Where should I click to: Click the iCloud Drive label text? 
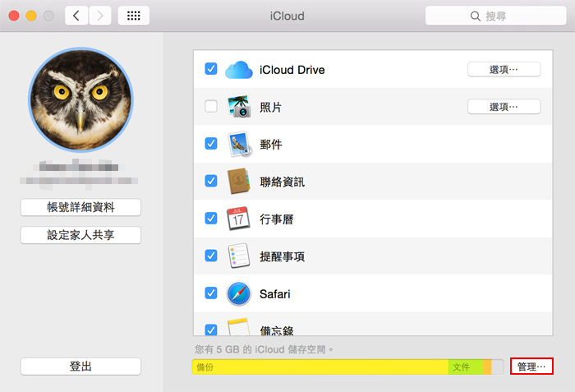coord(292,70)
